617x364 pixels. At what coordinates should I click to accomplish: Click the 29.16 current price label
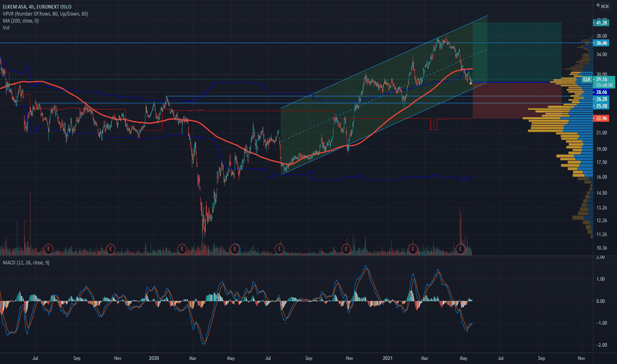point(604,79)
